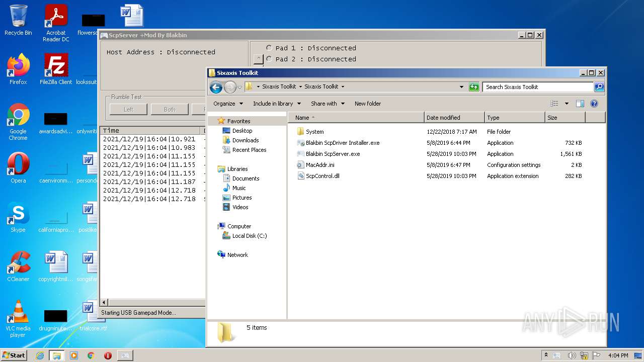The width and height of the screenshot is (644, 362).
Task: Open Firefox desktop shortcut
Action: point(18,69)
